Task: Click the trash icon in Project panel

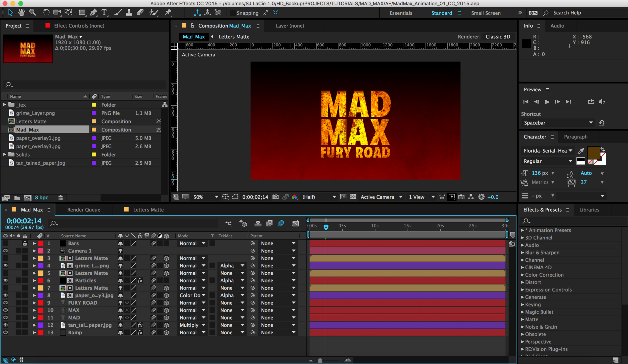Action: point(61,198)
